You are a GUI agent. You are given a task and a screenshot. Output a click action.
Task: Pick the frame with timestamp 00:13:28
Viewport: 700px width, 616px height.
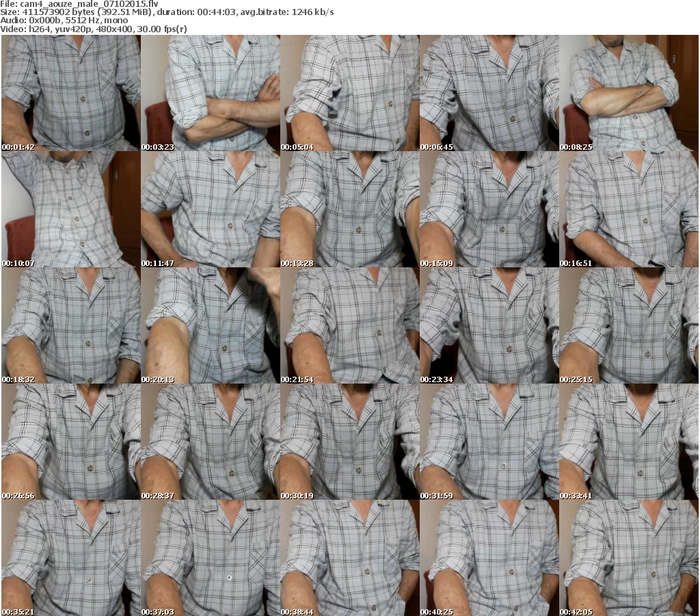(x=350, y=209)
